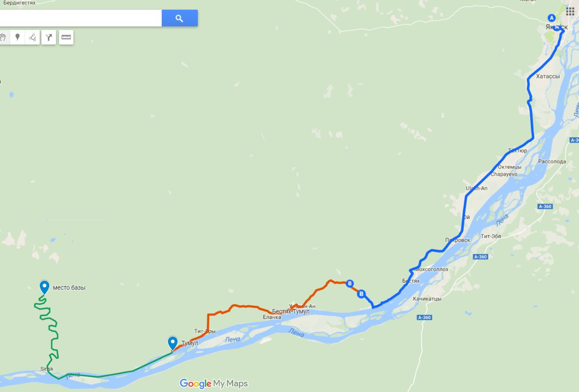579x392 pixels.
Task: Click the Качикатцы town label
Action: [x=427, y=299]
